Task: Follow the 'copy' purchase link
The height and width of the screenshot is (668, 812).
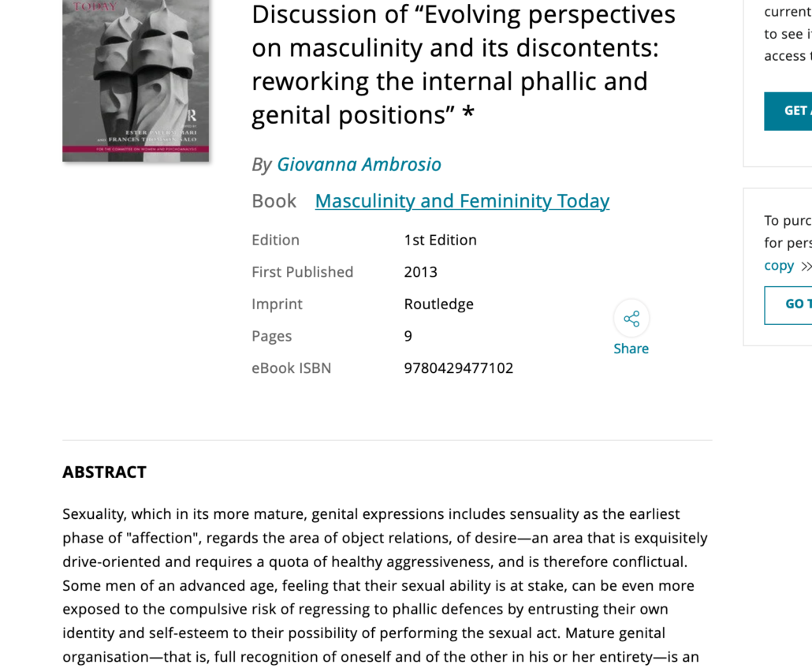Action: pos(779,266)
